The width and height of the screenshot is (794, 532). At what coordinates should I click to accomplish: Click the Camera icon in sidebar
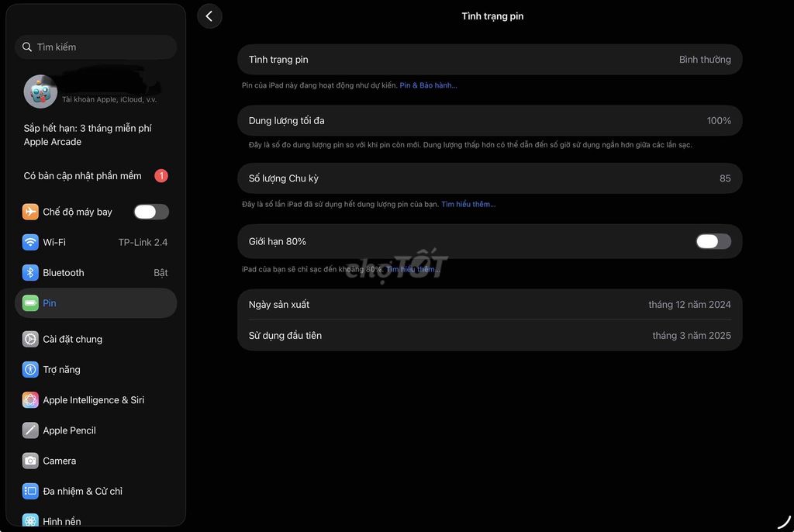(30, 461)
